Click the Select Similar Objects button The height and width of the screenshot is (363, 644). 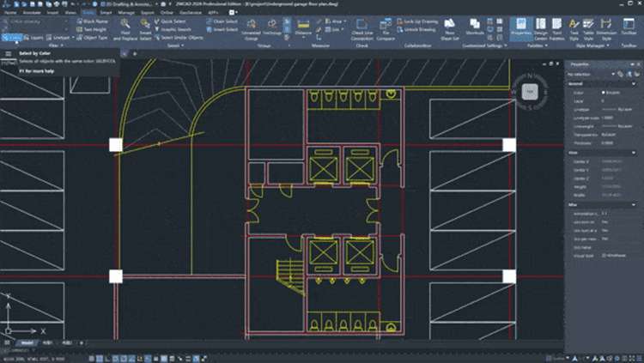point(183,36)
